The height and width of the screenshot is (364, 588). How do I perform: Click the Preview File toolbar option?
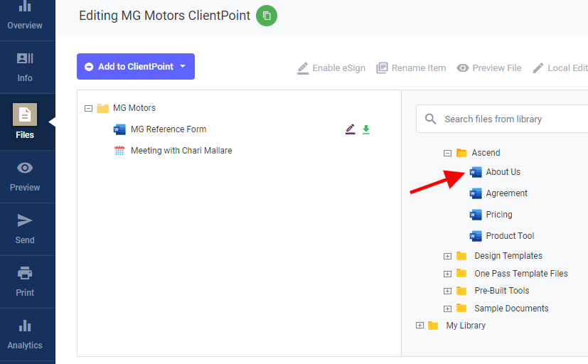tap(489, 68)
